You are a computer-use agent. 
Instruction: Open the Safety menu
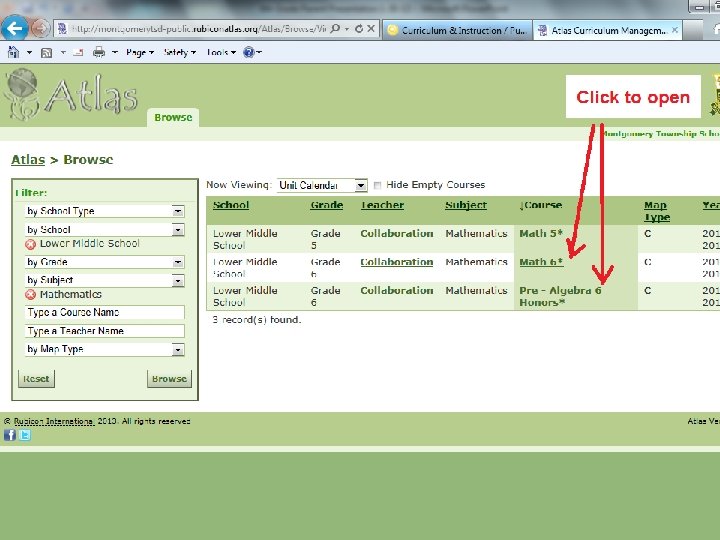click(180, 52)
